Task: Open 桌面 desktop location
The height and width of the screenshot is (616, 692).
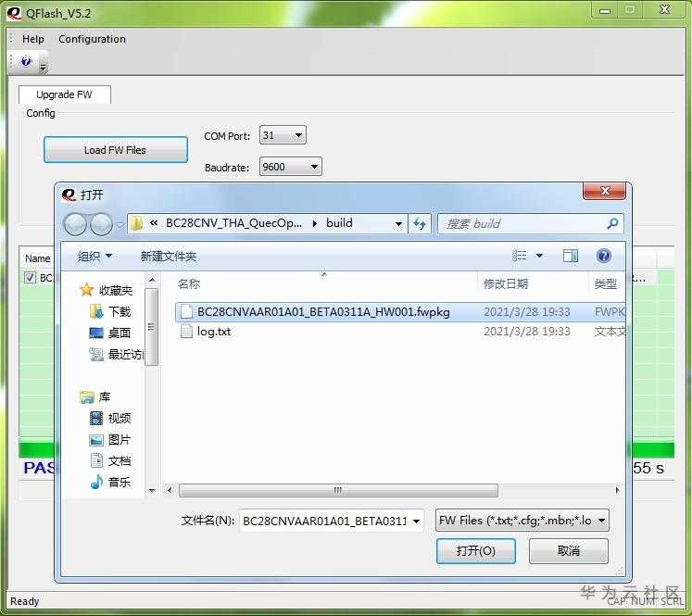Action: [110, 333]
